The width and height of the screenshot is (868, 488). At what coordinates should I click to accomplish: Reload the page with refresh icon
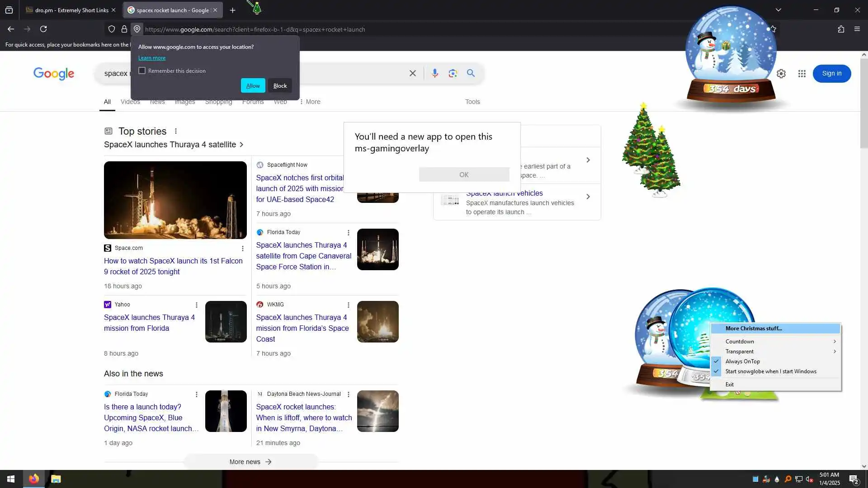coord(43,29)
